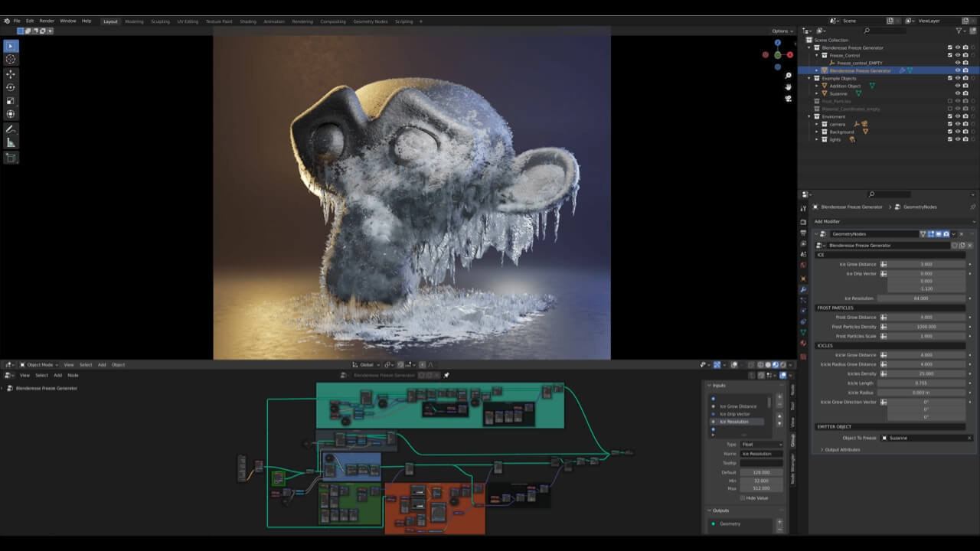Screen dimensions: 980x551
Task: Toggle the camera collection checkbox
Action: [950, 124]
